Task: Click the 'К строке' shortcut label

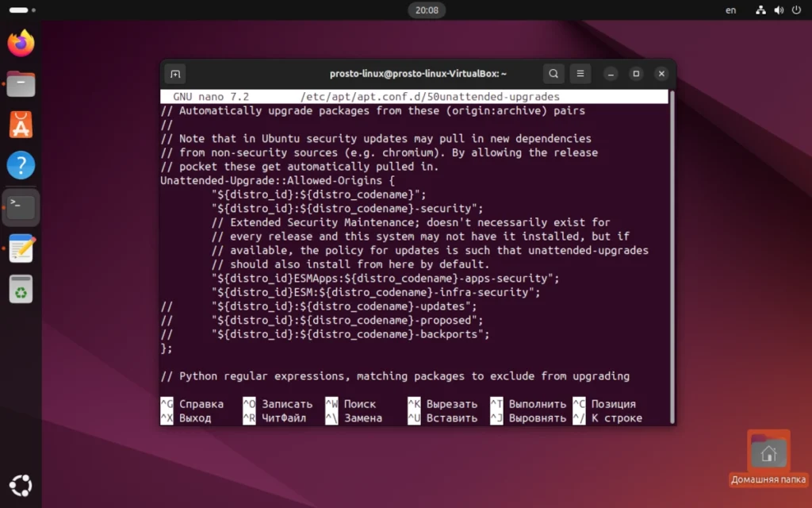Action: pyautogui.click(x=617, y=418)
